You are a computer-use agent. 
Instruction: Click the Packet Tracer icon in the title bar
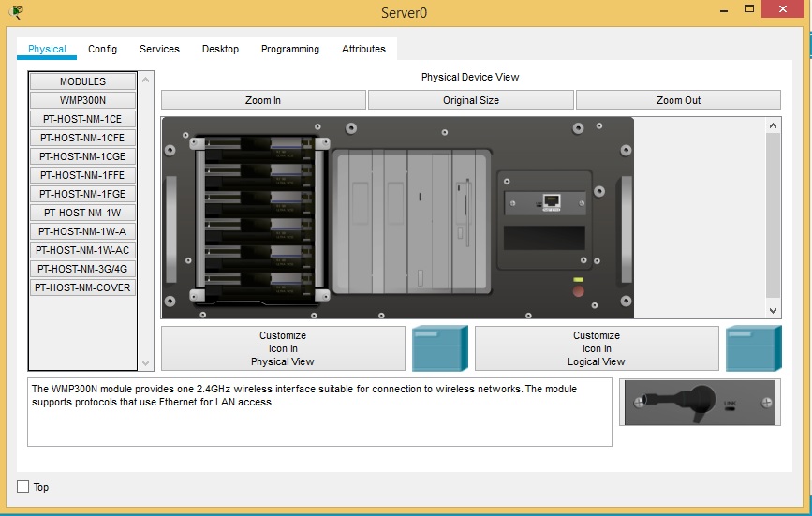[15, 12]
